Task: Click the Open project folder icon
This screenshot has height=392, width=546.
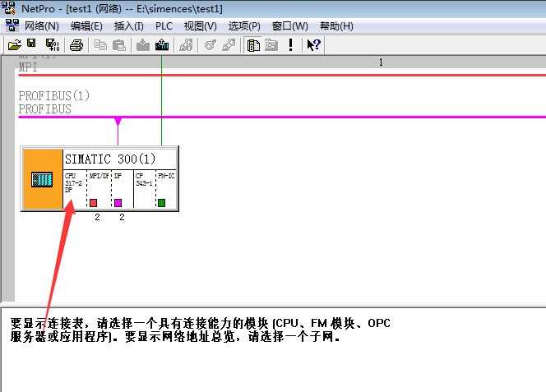Action: (14, 45)
